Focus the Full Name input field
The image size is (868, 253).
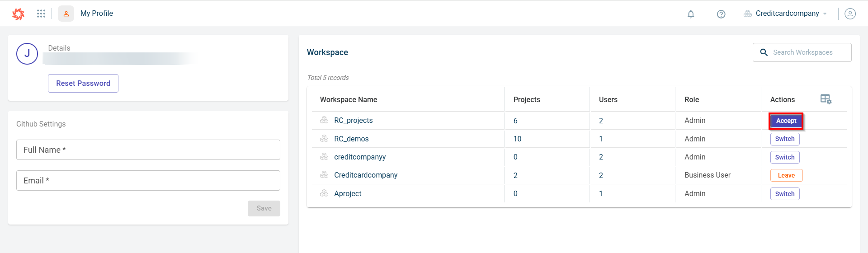(x=148, y=150)
